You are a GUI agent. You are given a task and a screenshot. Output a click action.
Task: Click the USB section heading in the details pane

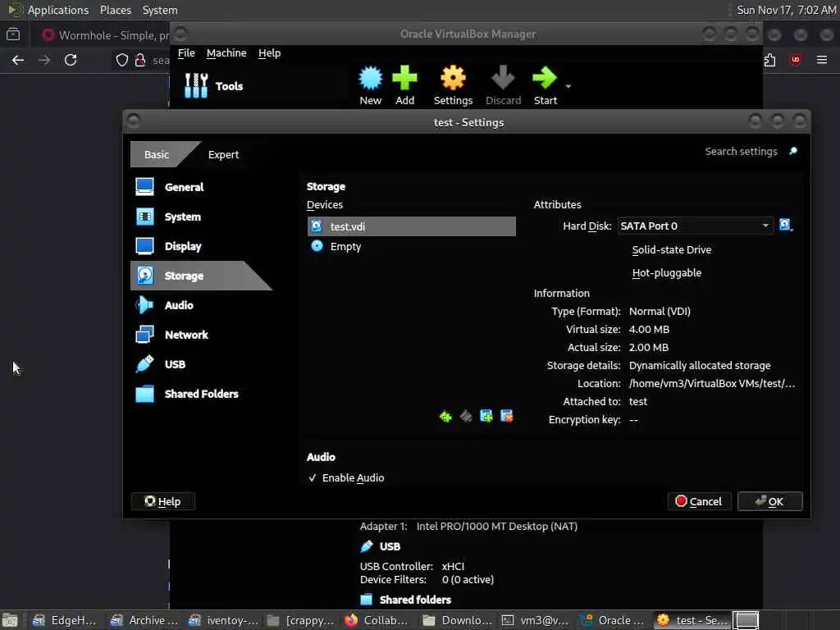390,546
